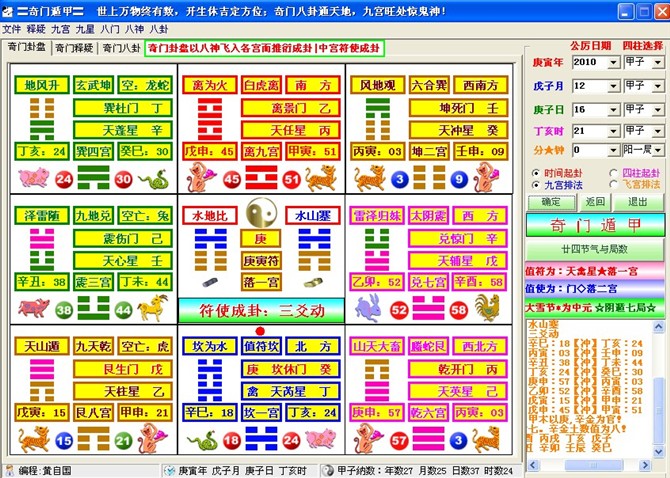Select red ball numbered 57 in 乾六宫
This screenshot has width=670, height=478.
coord(399,441)
